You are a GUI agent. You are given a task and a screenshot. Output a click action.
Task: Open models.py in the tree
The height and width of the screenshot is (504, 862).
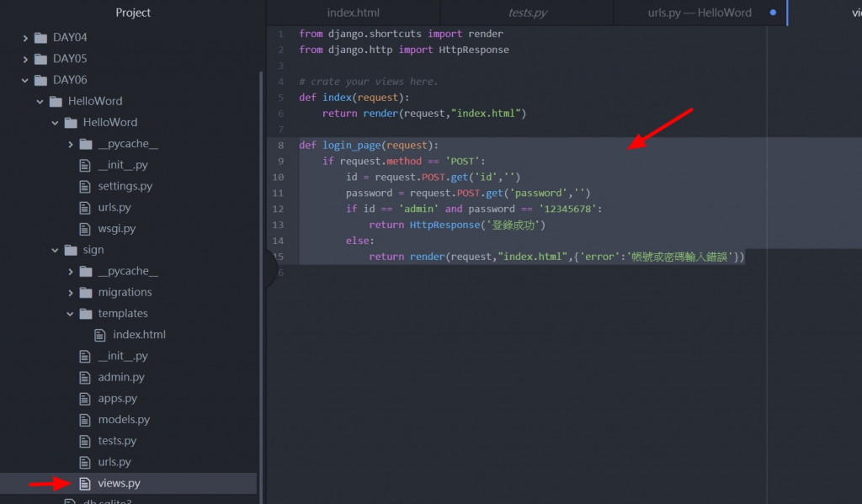pos(124,419)
